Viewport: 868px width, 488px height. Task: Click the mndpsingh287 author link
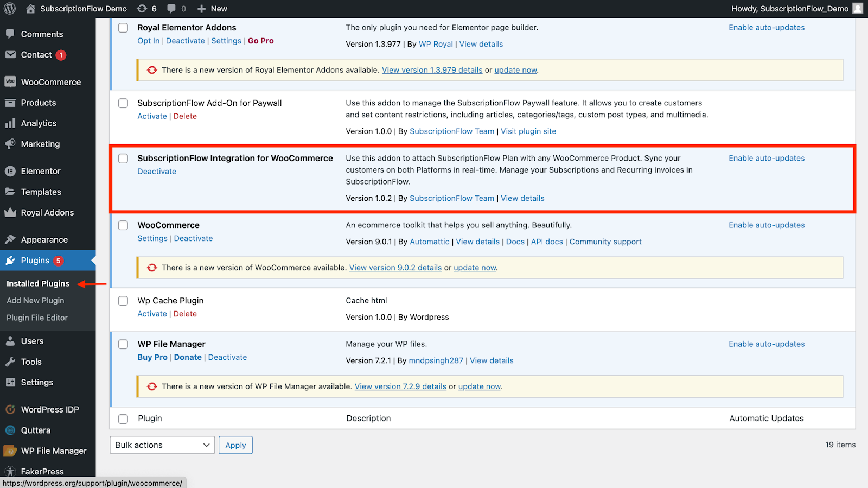point(436,360)
